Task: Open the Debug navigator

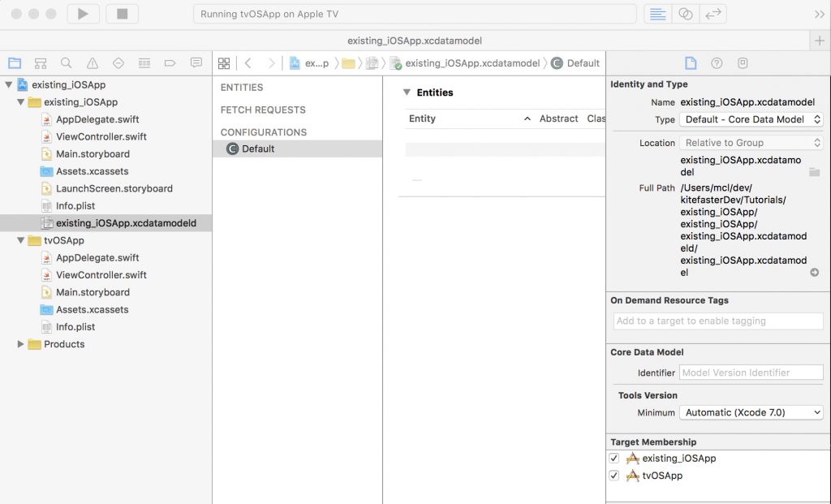Action: [x=144, y=63]
